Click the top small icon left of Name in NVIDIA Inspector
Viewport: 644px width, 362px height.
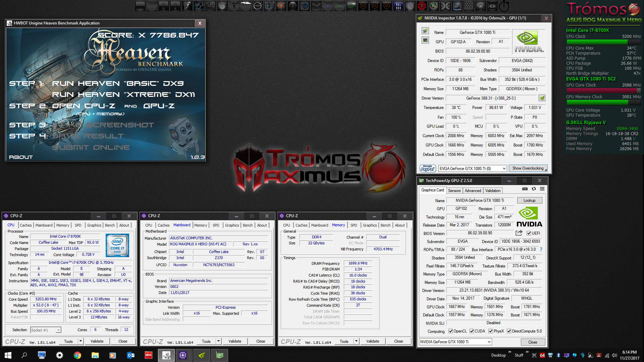(425, 31)
